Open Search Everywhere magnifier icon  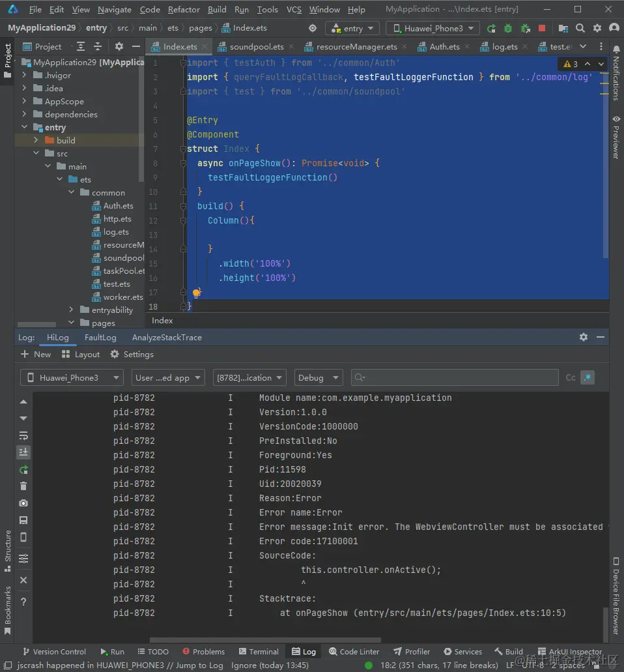(x=580, y=28)
